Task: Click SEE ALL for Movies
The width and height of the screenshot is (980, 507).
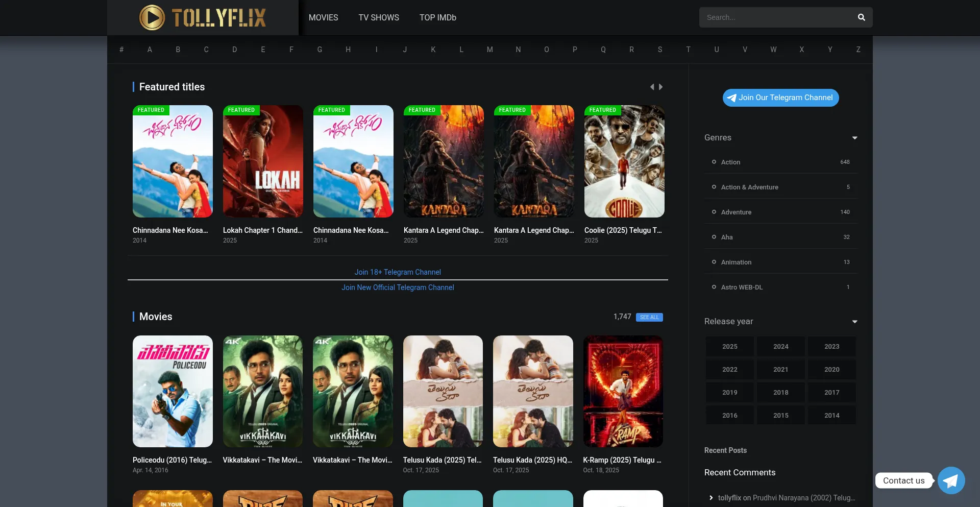Action: coord(649,317)
